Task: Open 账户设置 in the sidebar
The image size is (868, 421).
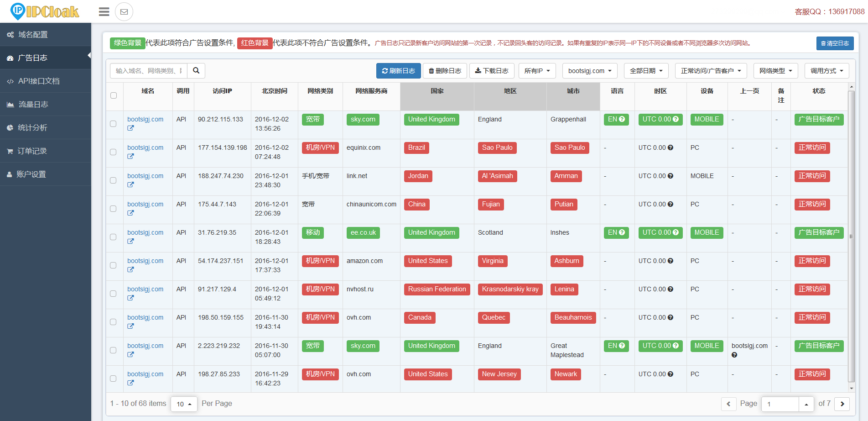Action: pyautogui.click(x=46, y=174)
